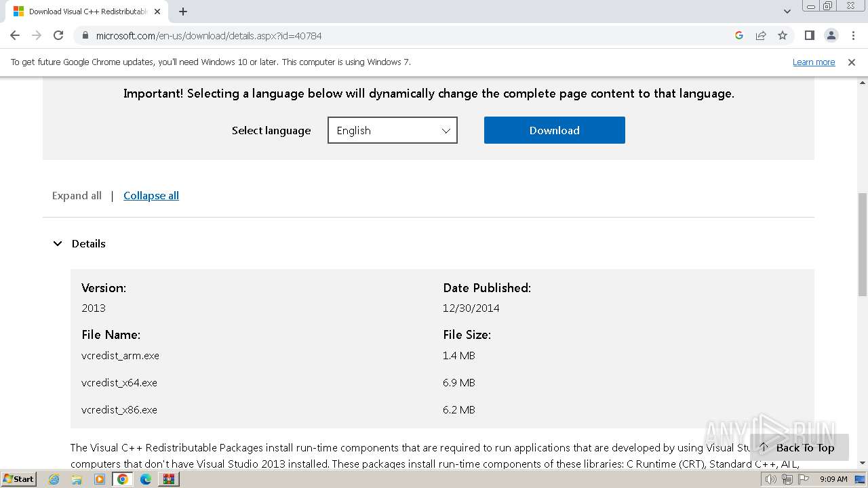Open a new tab with plus icon

(x=183, y=12)
